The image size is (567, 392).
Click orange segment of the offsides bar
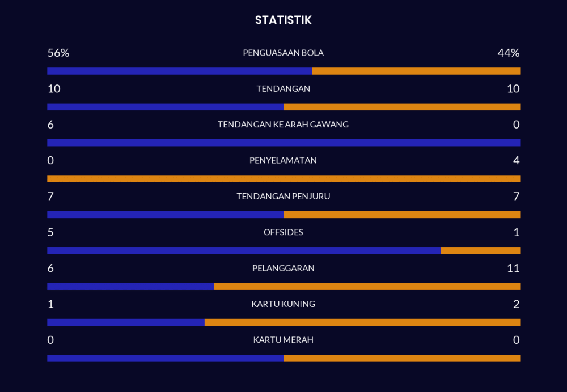tap(480, 250)
